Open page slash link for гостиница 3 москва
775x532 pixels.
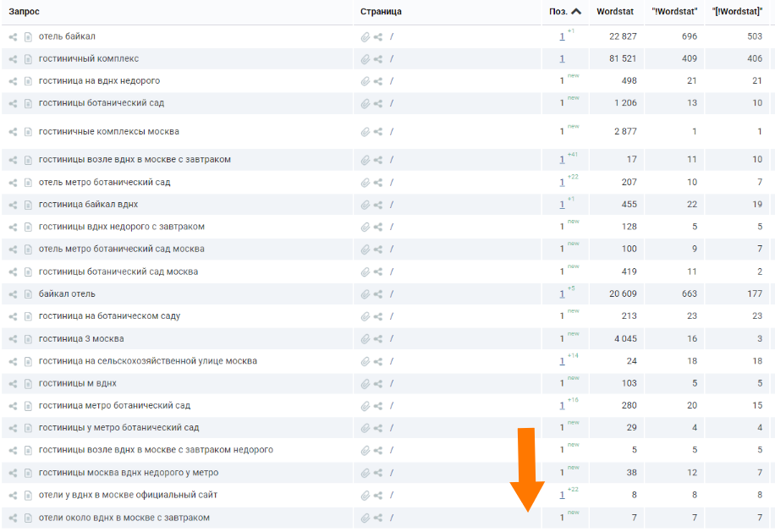[392, 339]
